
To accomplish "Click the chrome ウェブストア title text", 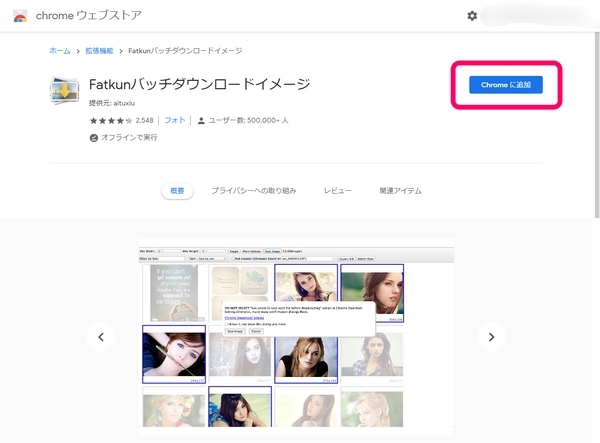I will [89, 16].
